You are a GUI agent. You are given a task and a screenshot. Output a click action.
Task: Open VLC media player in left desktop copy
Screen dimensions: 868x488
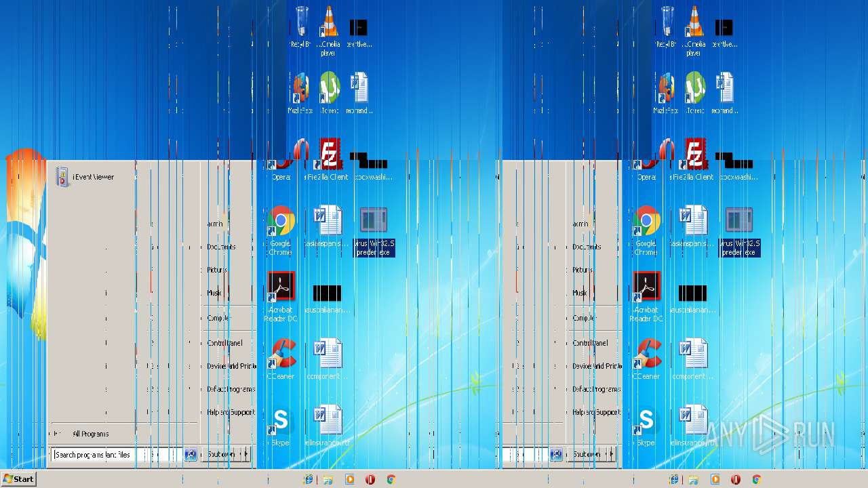click(330, 31)
